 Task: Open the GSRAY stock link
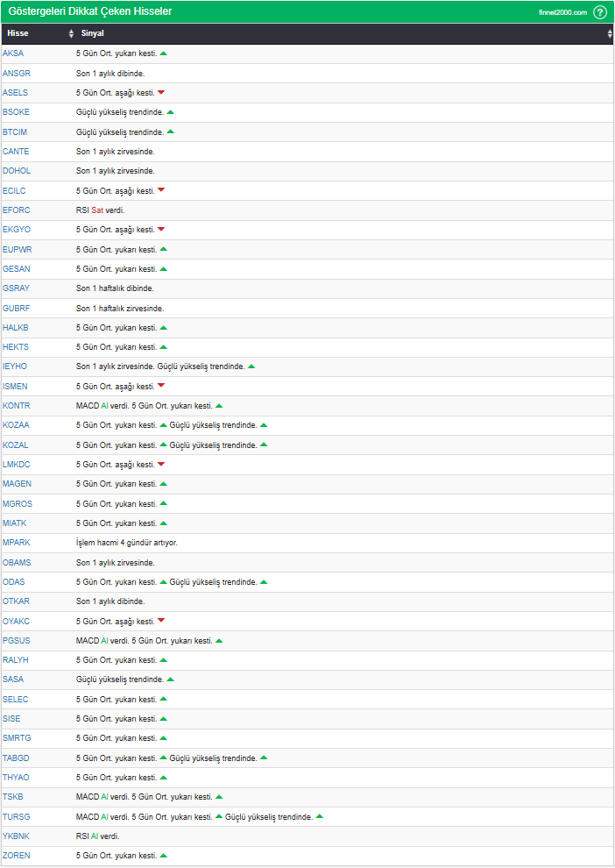[16, 288]
